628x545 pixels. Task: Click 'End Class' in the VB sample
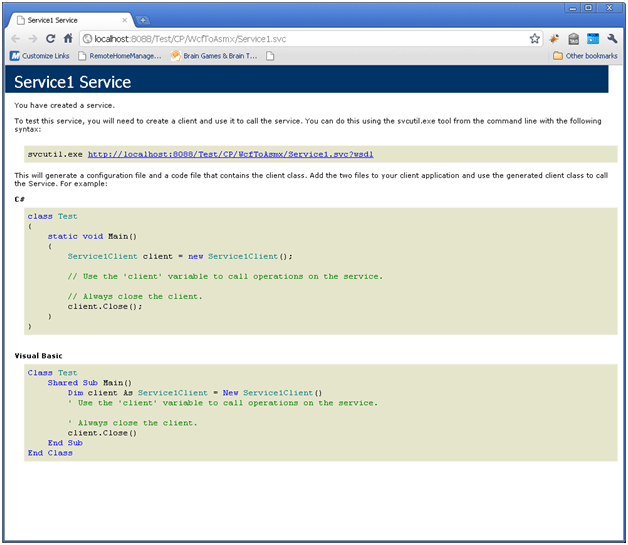pyautogui.click(x=50, y=453)
